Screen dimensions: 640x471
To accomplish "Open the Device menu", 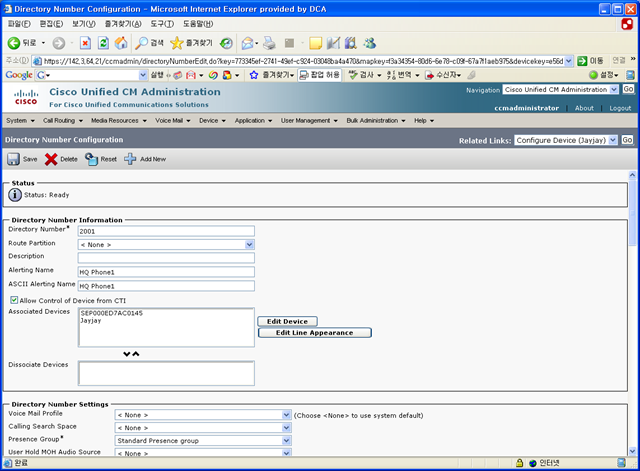I will coord(212,120).
